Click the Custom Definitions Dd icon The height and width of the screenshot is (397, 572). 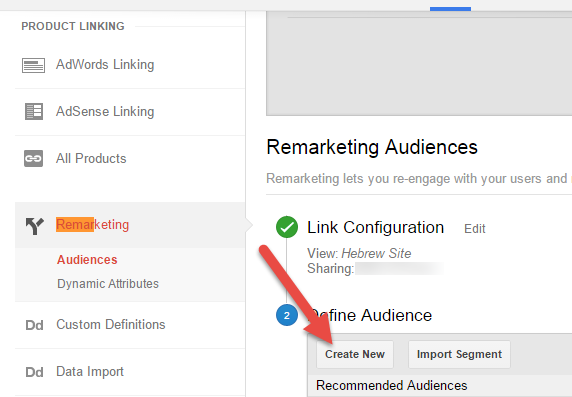click(34, 325)
